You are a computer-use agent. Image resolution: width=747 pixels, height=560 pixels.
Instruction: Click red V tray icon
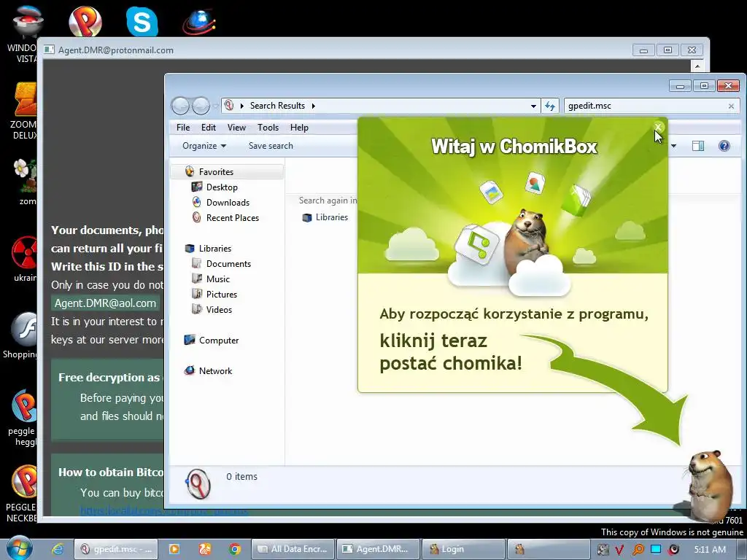pyautogui.click(x=619, y=550)
